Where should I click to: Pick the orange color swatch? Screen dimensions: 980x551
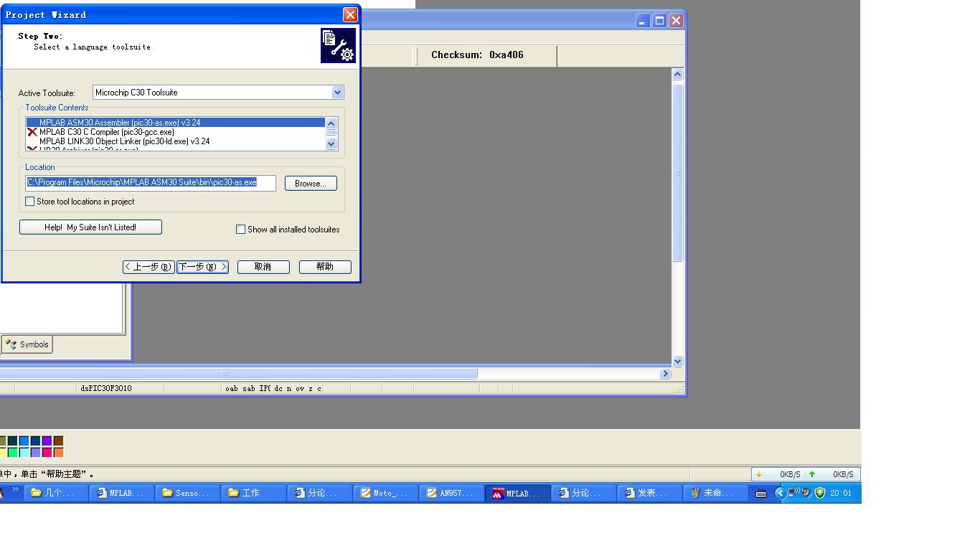click(x=59, y=453)
